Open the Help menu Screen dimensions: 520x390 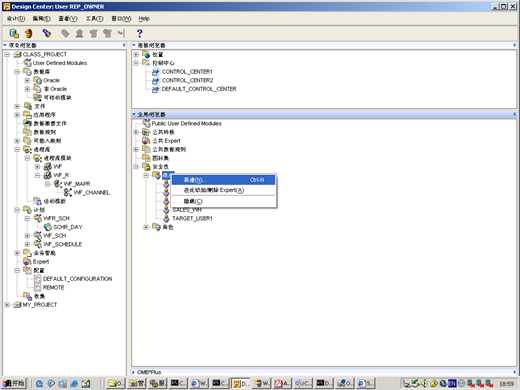144,19
